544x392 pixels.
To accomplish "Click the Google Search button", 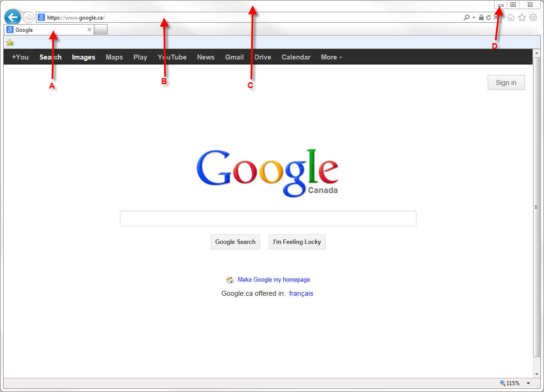I will [x=235, y=242].
